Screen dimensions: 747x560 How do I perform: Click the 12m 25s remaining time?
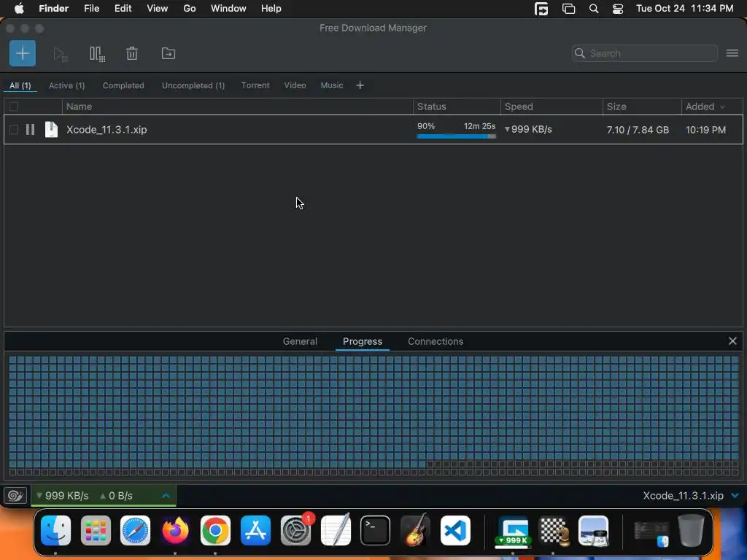pyautogui.click(x=479, y=126)
